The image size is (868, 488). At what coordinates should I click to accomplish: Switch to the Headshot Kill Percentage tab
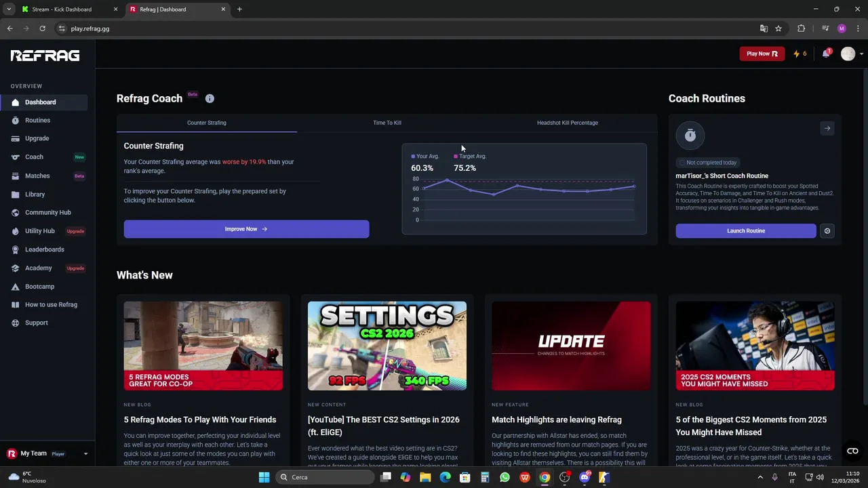click(x=568, y=123)
